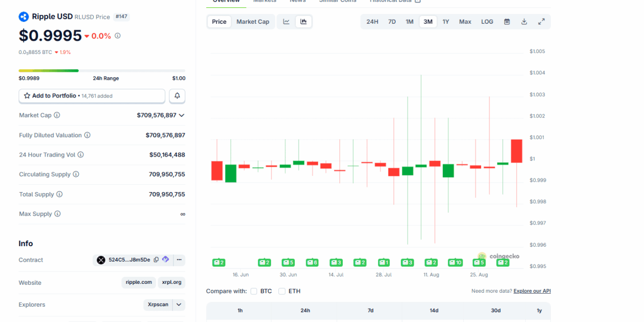Select the Max time range
Image resolution: width=644 pixels, height=322 pixels.
(x=465, y=22)
